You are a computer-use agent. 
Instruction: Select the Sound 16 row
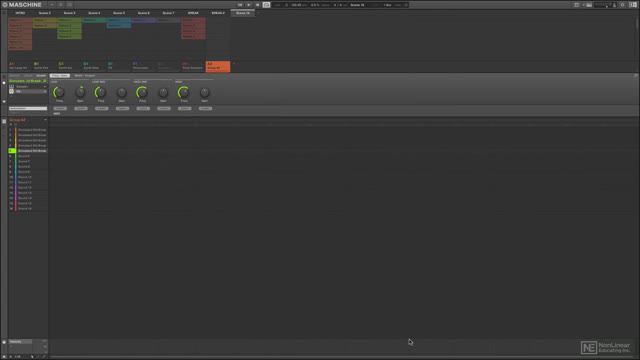[28, 209]
